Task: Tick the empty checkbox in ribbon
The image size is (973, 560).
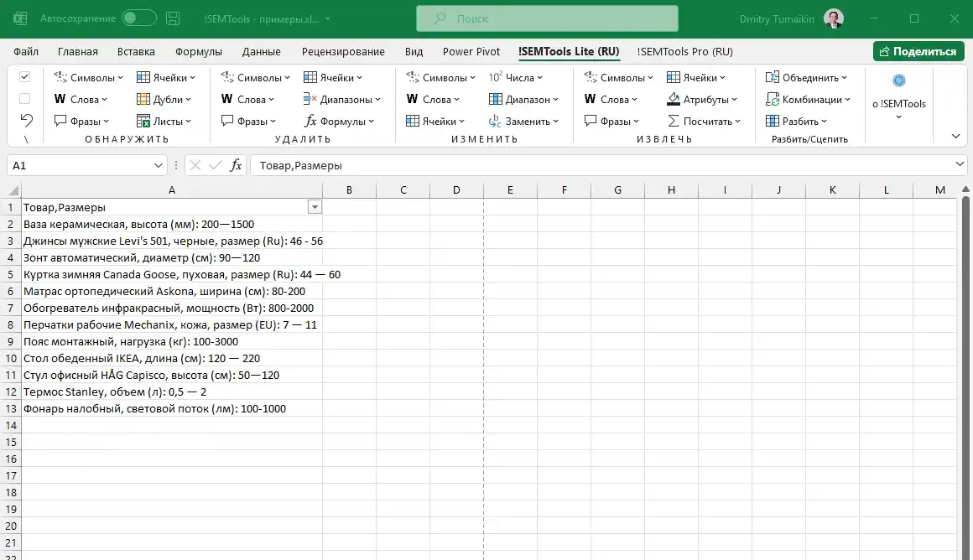Action: [25, 99]
